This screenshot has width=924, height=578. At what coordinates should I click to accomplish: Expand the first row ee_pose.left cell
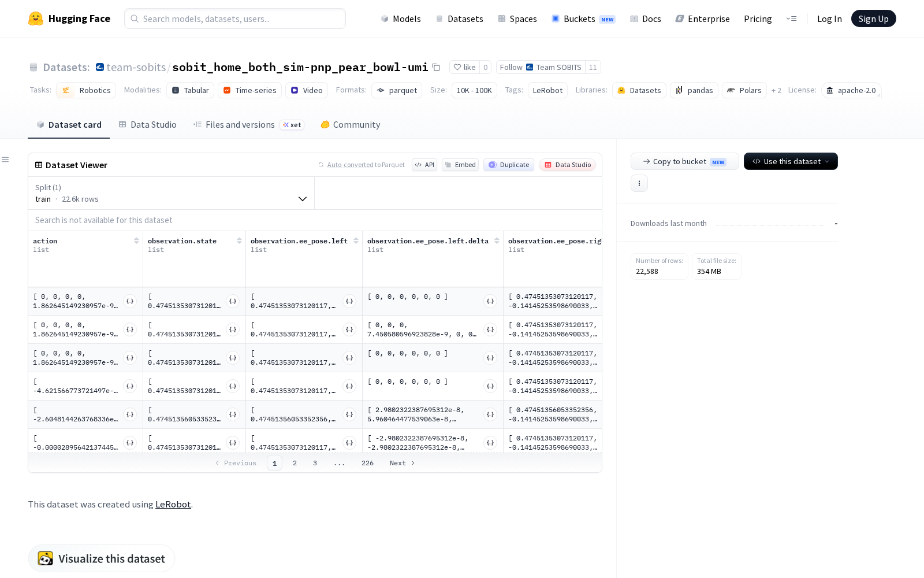[349, 301]
